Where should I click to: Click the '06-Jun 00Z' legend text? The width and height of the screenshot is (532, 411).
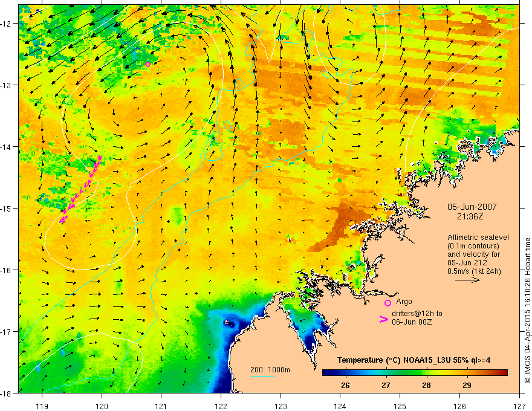412,322
